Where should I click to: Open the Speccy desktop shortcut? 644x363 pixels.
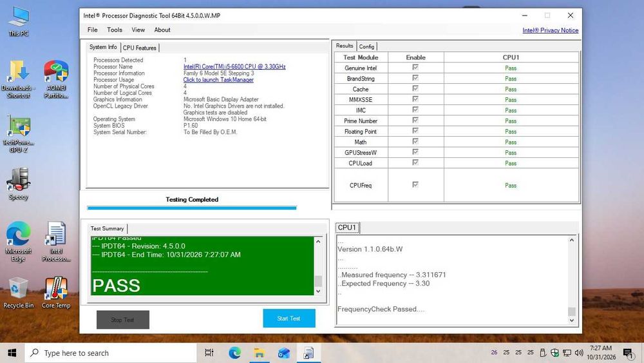pyautogui.click(x=19, y=184)
